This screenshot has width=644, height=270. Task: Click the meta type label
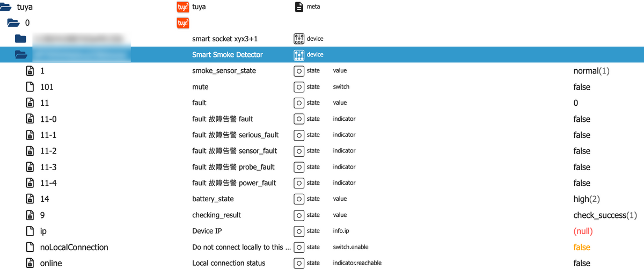[313, 7]
